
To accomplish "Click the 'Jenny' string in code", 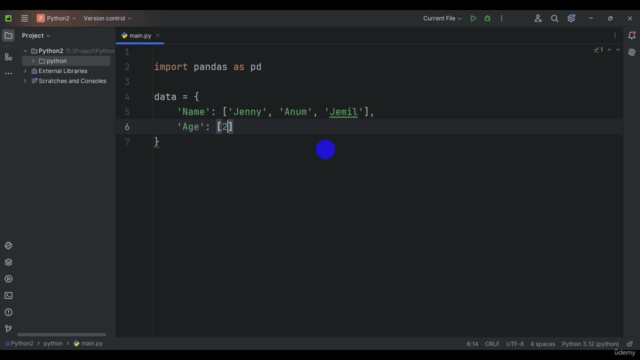I will pyautogui.click(x=247, y=112).
